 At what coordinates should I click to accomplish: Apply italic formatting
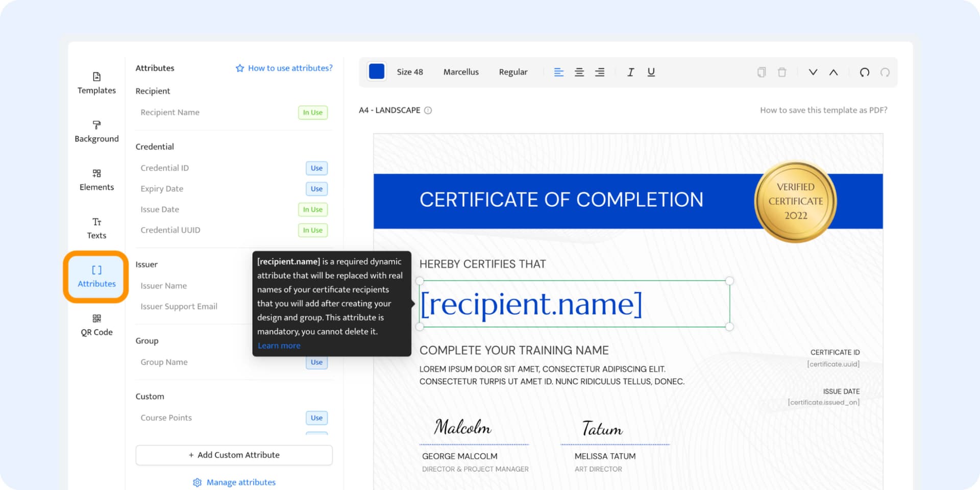point(630,72)
